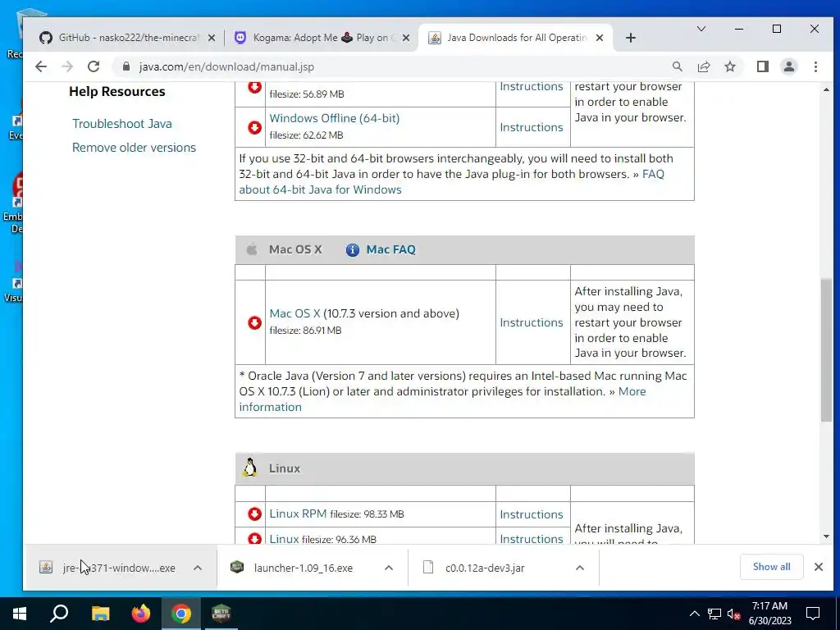Open Instructions for Mac OS X
The image size is (840, 630).
click(x=532, y=322)
